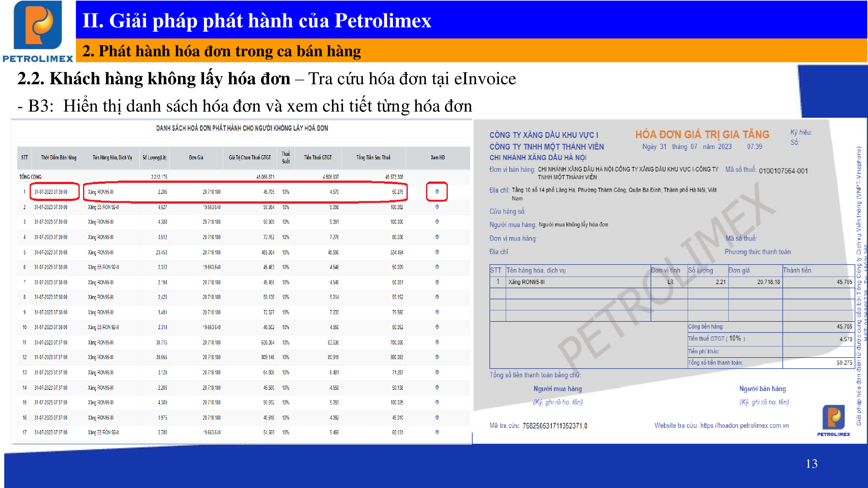This screenshot has height=488, width=868.
Task: Open the view icon for row 15
Action: pos(437,402)
